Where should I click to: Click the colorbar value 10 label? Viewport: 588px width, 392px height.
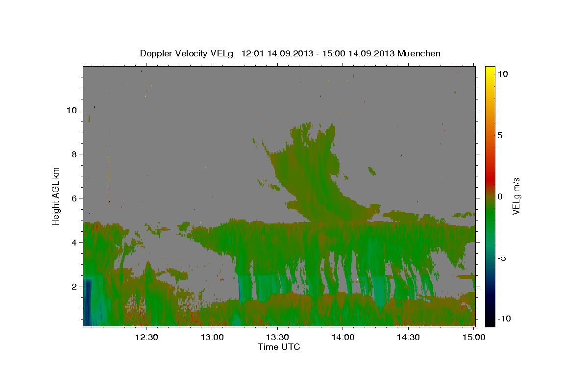tap(502, 73)
